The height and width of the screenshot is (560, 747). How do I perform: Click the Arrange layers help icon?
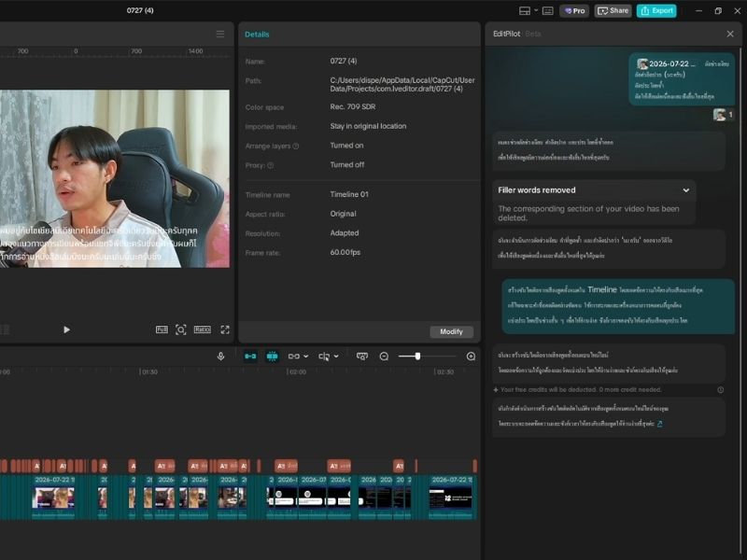[x=296, y=147]
